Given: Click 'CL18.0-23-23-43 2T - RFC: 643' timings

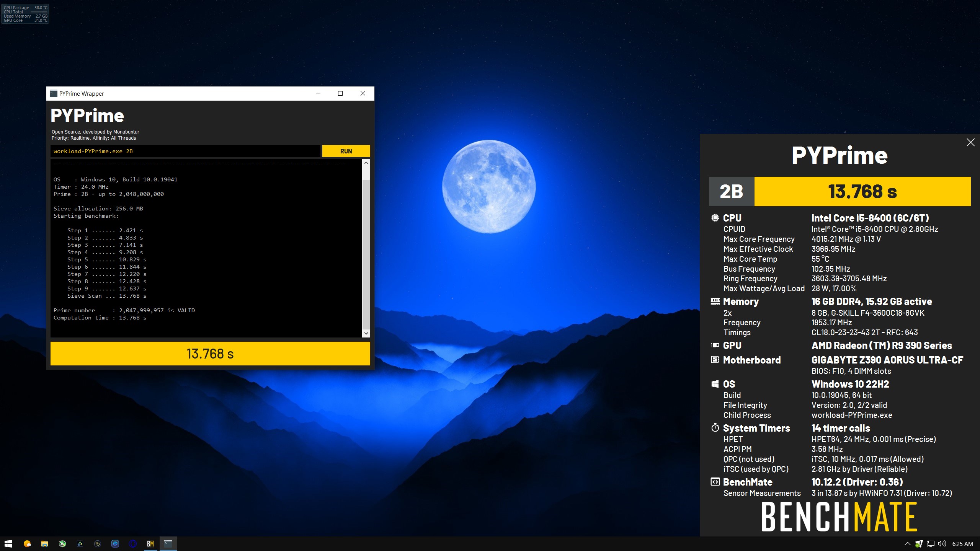Looking at the screenshot, I should point(865,333).
